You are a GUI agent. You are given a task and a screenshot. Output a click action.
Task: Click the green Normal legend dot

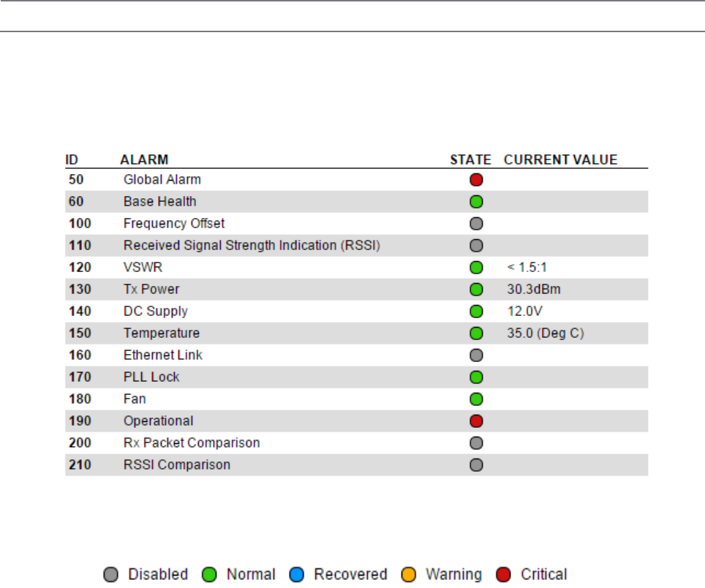click(x=209, y=575)
